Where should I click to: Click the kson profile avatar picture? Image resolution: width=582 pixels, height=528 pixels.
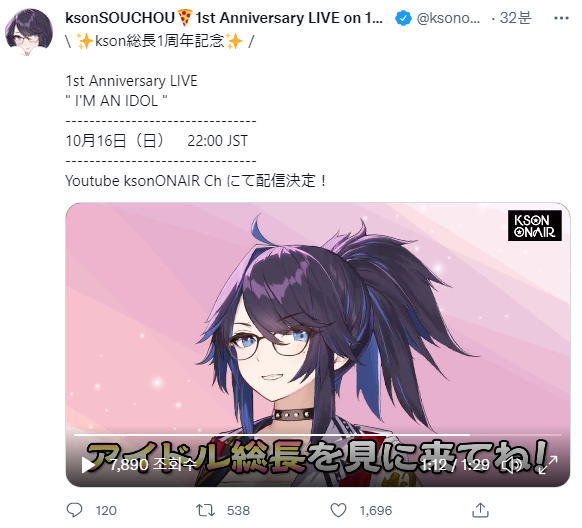29,32
